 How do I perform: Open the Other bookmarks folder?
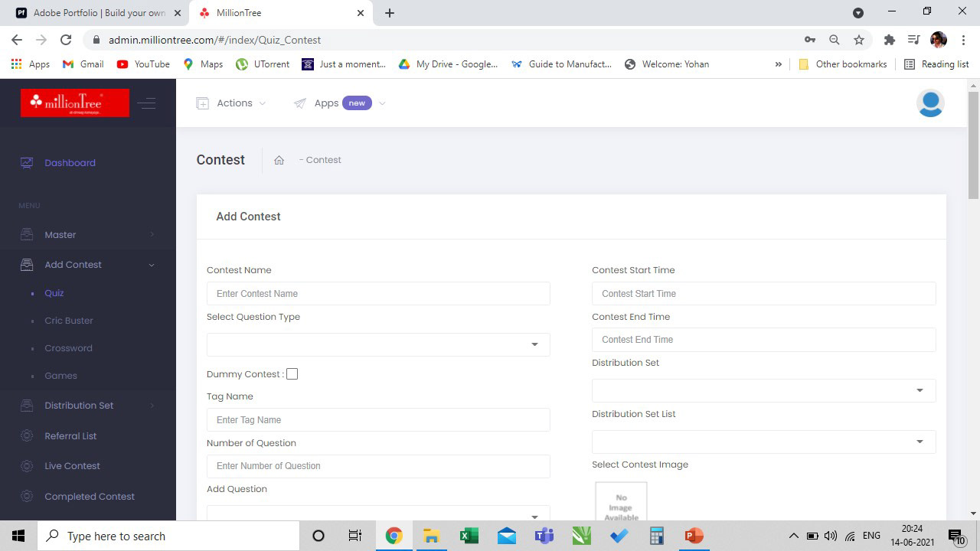842,64
